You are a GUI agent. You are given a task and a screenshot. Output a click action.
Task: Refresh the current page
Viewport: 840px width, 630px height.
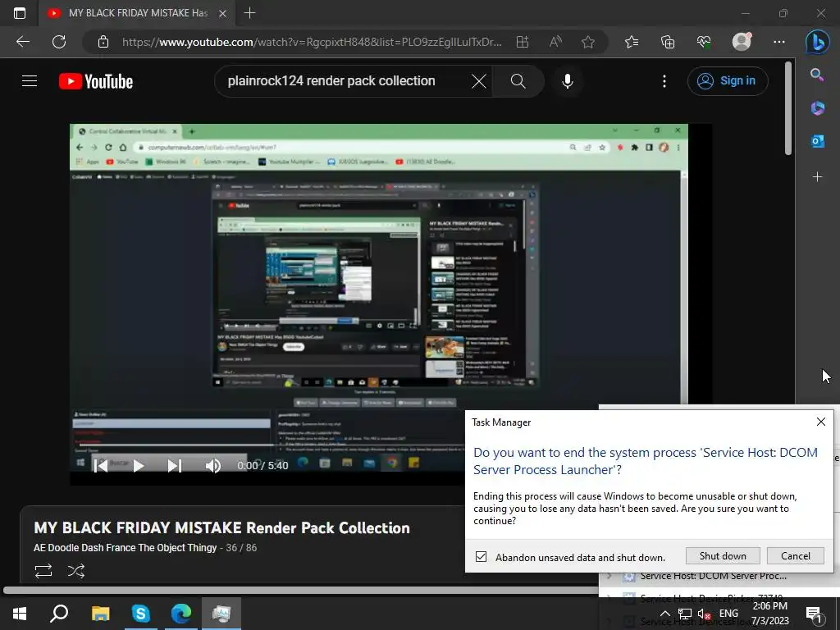click(x=59, y=42)
